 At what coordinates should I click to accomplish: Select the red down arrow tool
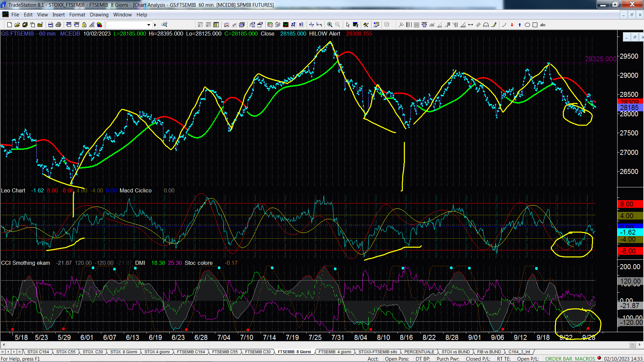(512, 25)
